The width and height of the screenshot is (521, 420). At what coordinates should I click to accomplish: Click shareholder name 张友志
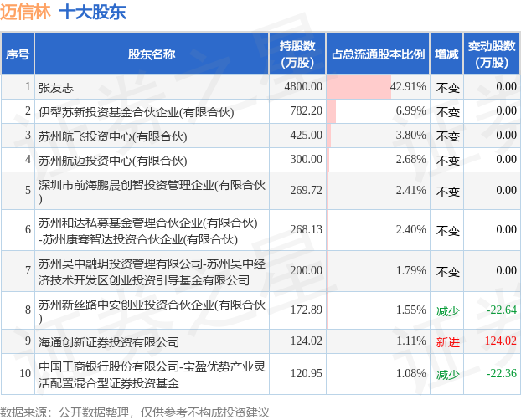(x=56, y=88)
